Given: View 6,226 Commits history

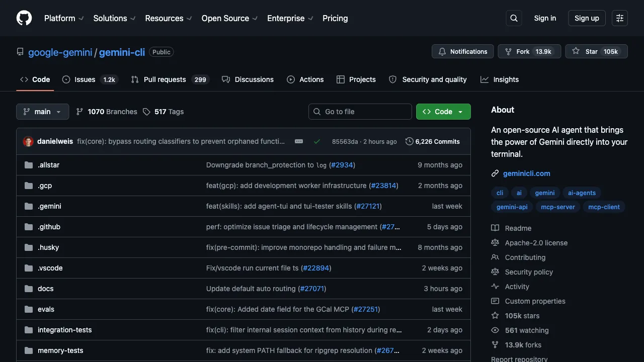Looking at the screenshot, I should [433, 142].
